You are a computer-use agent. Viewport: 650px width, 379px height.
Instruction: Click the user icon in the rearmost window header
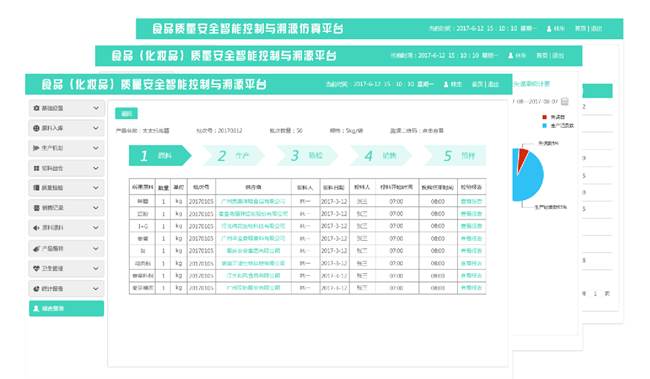pyautogui.click(x=549, y=29)
